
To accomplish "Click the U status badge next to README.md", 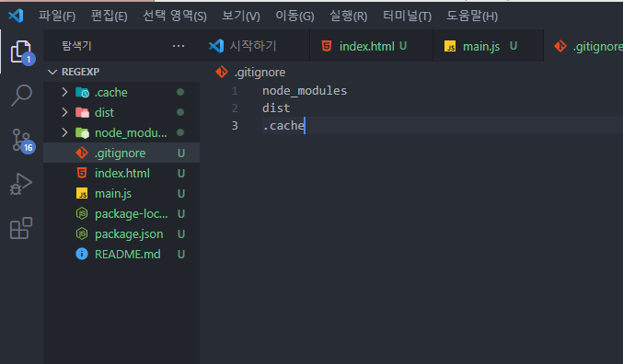I will (x=181, y=254).
